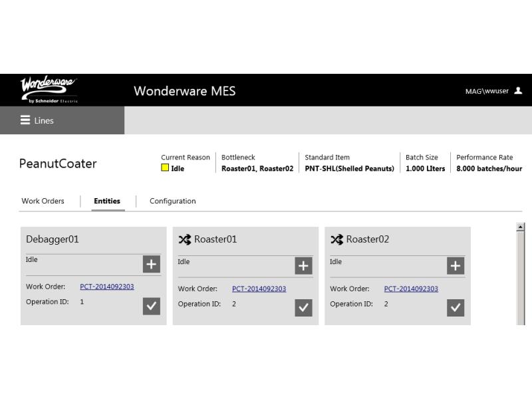
Task: Open work order link PCT-2014092303 in Debagger01
Action: tap(107, 287)
